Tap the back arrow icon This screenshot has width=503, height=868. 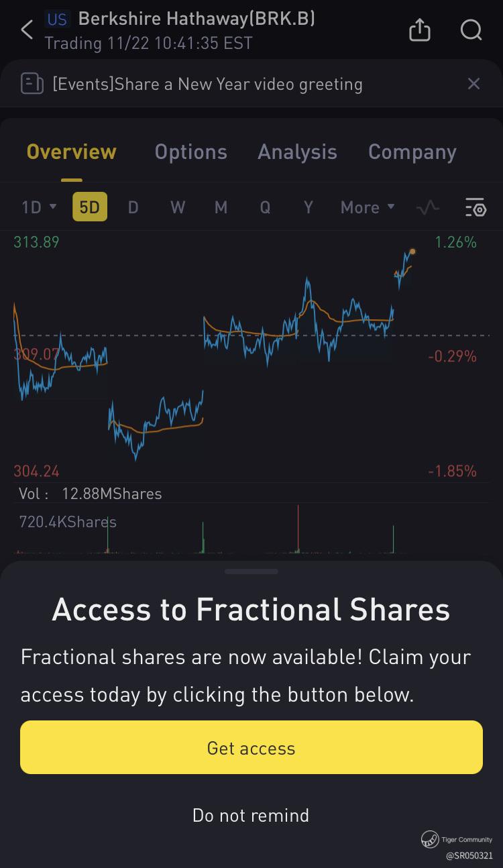27,30
